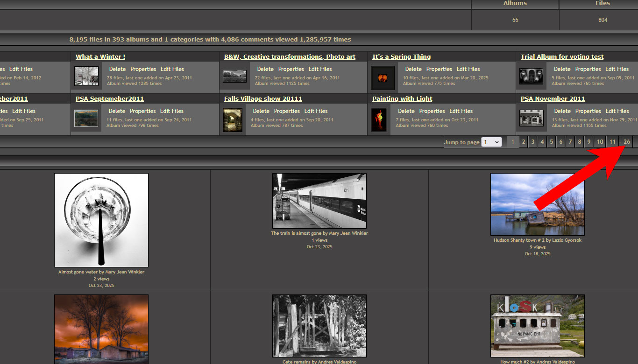This screenshot has width=638, height=364.
Task: Expand the 'Jump to page' dropdown
Action: coord(491,142)
